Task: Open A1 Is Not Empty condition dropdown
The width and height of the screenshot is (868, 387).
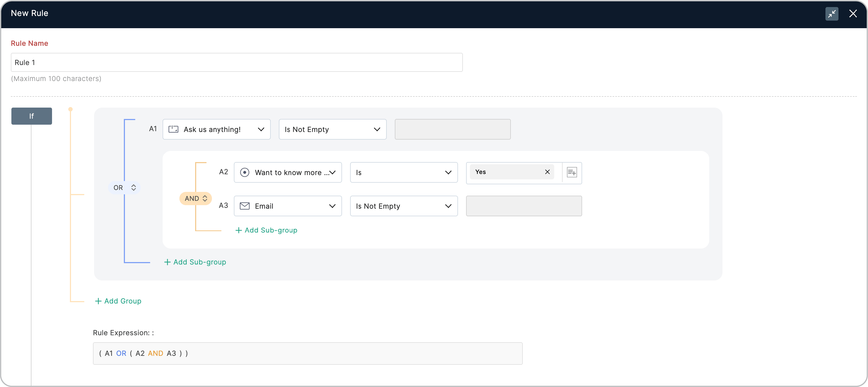Action: tap(332, 130)
